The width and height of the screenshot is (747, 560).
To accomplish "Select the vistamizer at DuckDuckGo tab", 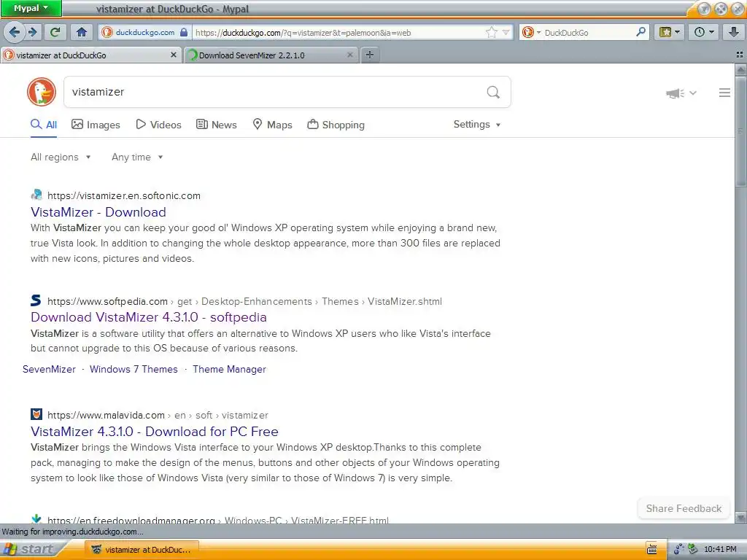I will coord(90,55).
